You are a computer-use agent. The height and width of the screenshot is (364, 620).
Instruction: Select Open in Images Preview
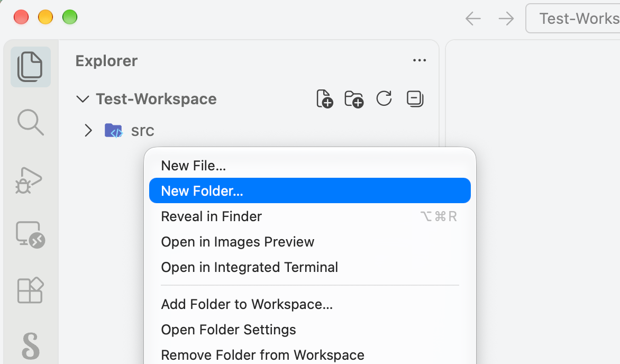(310, 241)
